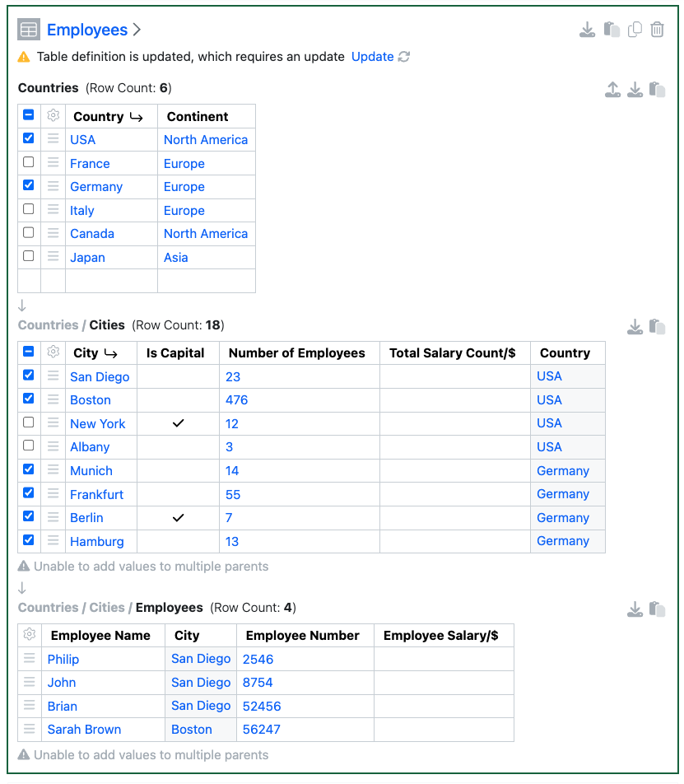
Task: Click the trash delete icon at top right
Action: [x=657, y=30]
